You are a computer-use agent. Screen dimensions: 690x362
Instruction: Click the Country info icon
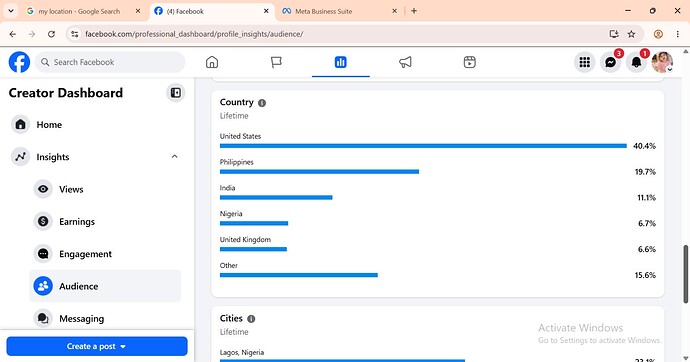(x=262, y=103)
